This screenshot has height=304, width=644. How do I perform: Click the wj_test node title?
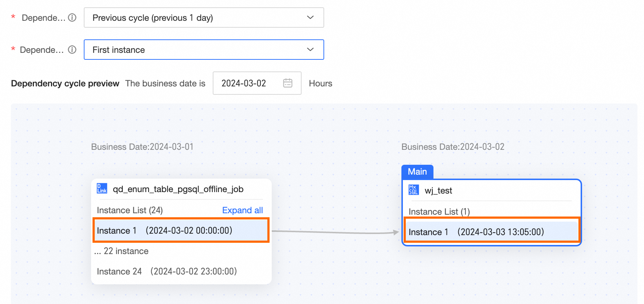pos(438,191)
